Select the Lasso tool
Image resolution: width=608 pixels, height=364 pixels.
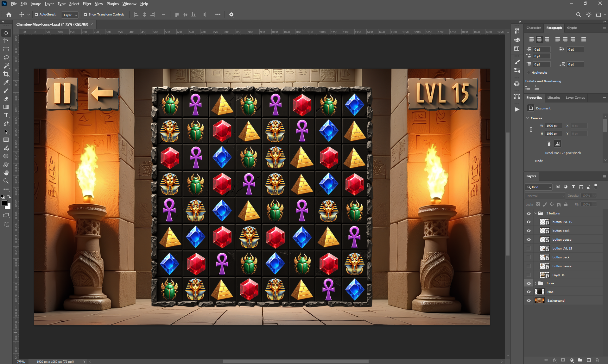click(6, 58)
